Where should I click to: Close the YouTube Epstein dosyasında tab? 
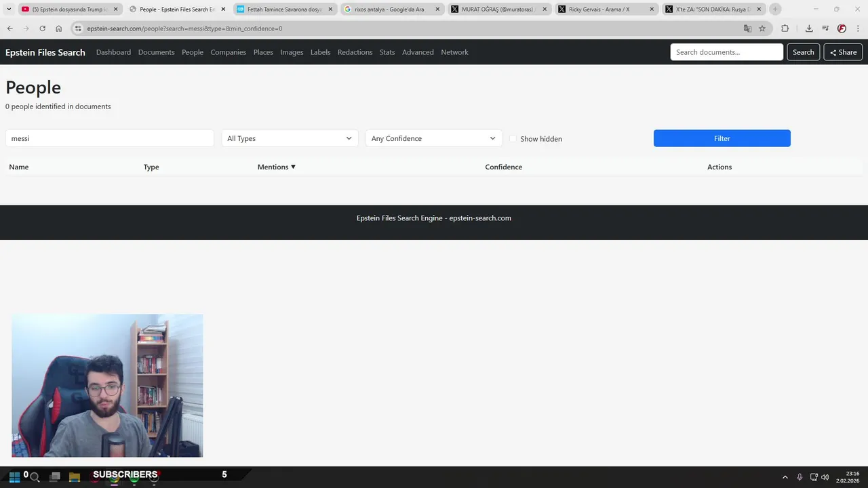pos(115,9)
